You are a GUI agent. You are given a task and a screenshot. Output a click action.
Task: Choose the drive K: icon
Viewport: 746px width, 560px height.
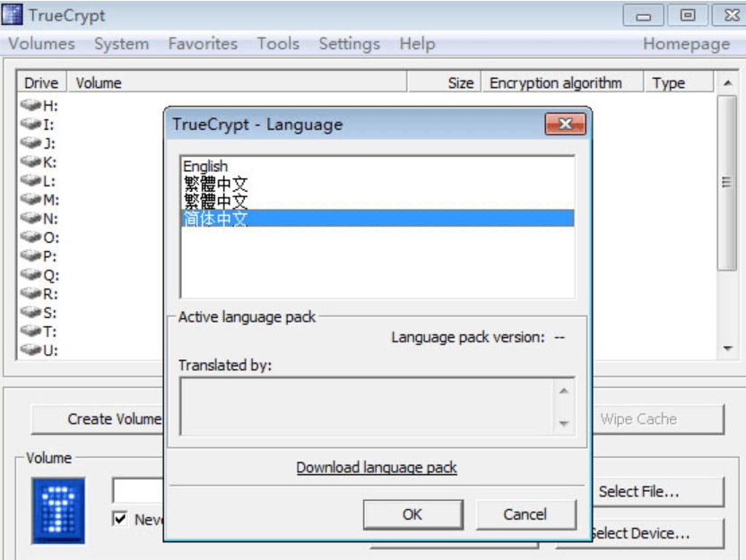tap(30, 162)
